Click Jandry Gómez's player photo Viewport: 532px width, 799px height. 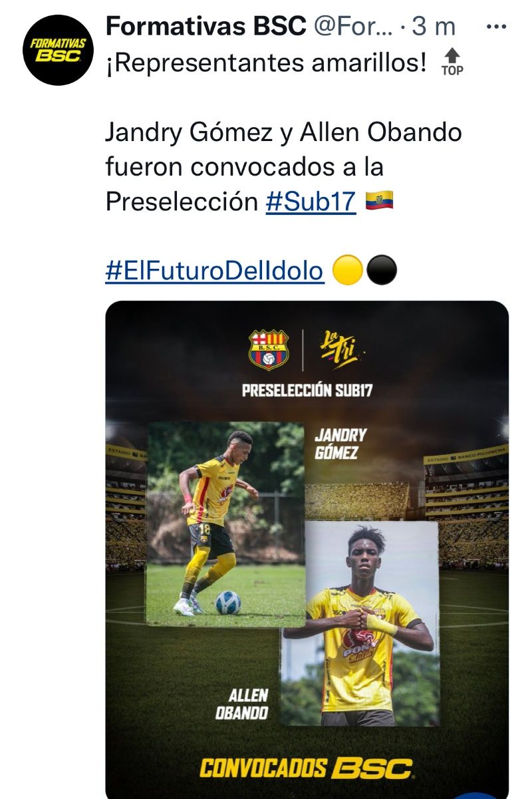pyautogui.click(x=225, y=523)
